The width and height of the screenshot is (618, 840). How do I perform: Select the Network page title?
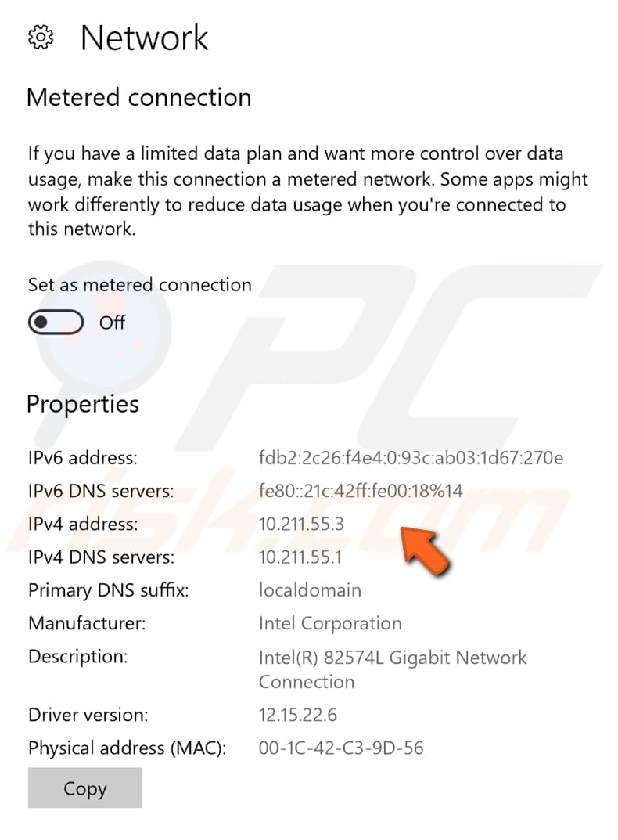click(x=145, y=37)
